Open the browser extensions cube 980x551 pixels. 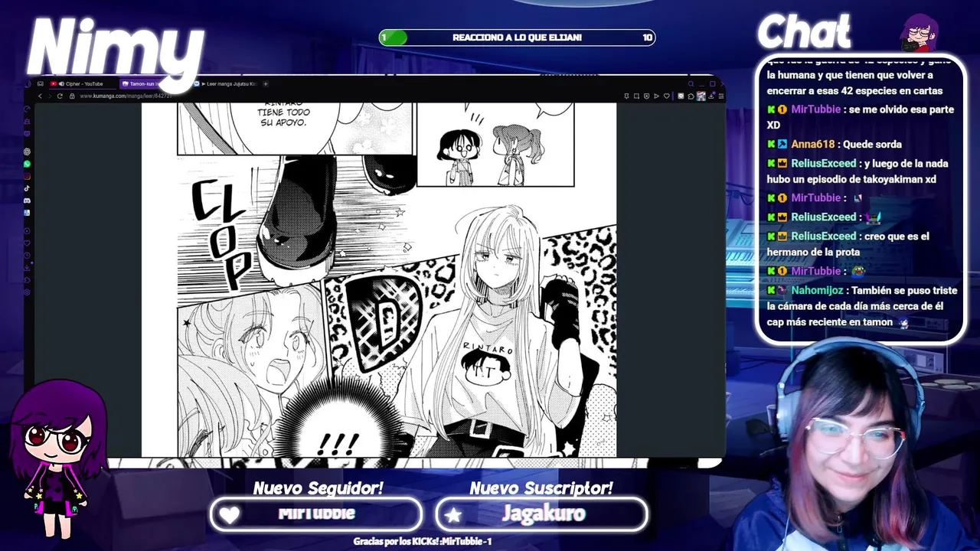coord(691,96)
